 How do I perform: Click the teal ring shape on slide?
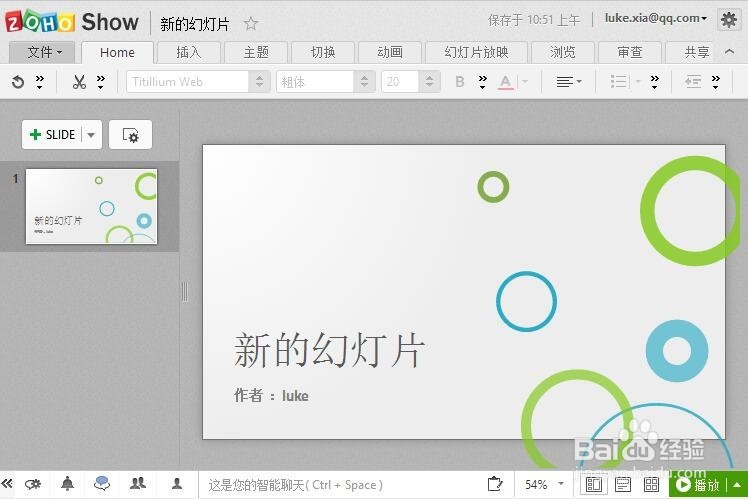[x=526, y=301]
